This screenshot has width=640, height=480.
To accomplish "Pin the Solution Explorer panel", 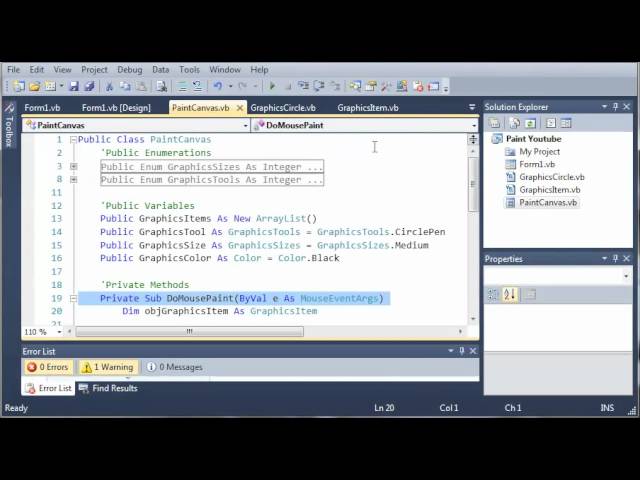I will tap(614, 107).
